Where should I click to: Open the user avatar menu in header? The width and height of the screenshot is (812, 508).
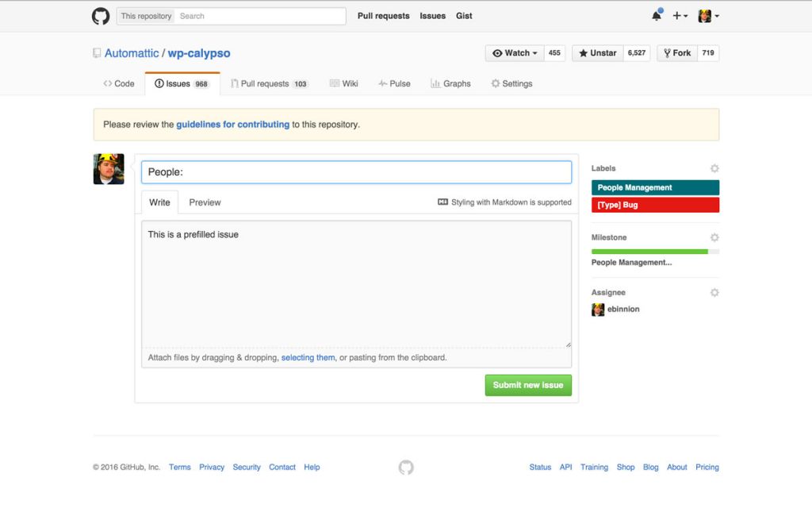coord(708,16)
